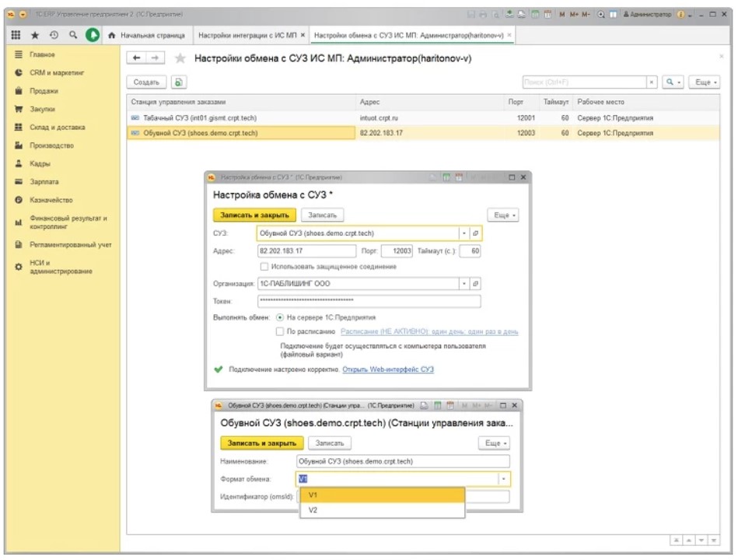Click the back arrow navigation button
This screenshot has width=738, height=560.
click(138, 58)
